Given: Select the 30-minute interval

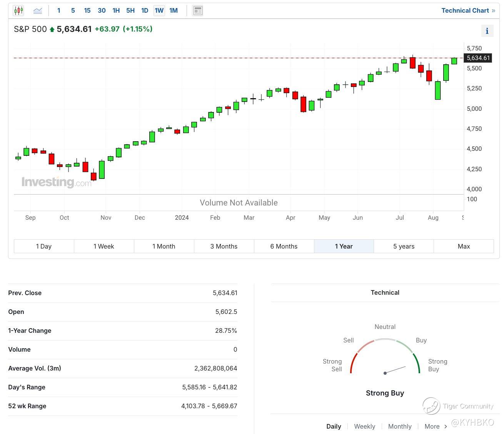Looking at the screenshot, I should (102, 10).
